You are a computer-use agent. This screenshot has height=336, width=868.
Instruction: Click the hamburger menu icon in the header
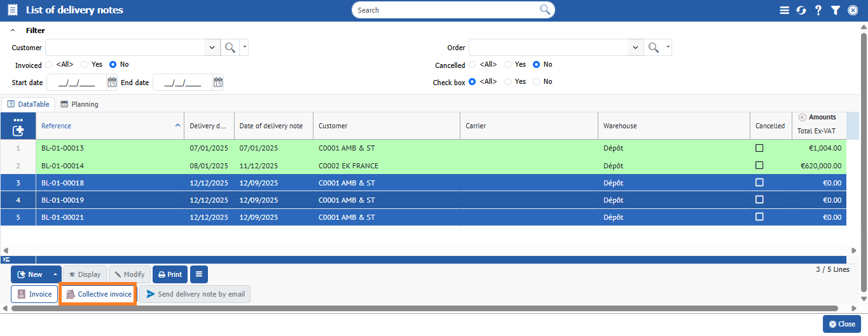784,10
